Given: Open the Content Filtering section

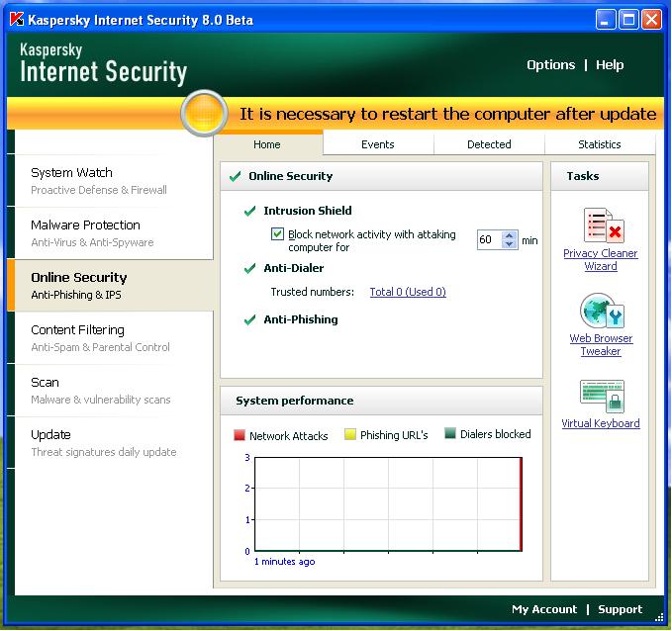Looking at the screenshot, I should [x=114, y=338].
